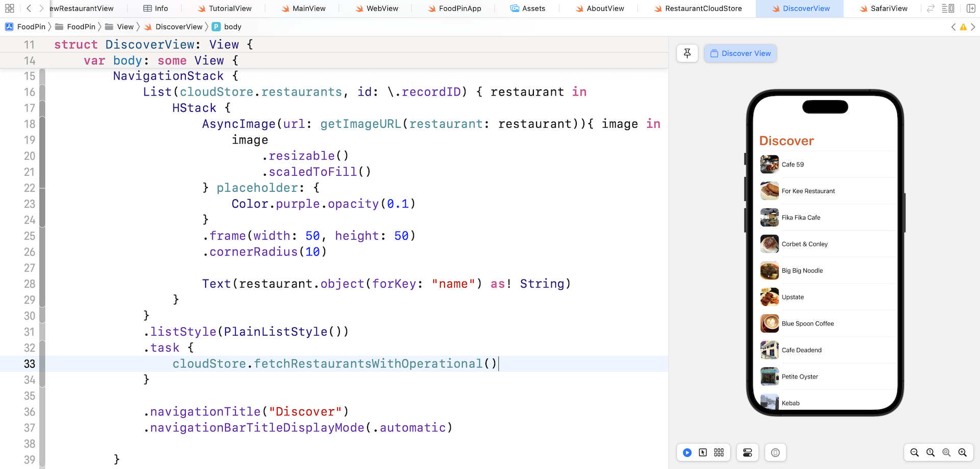Open the editor options icon at top right

948,8
